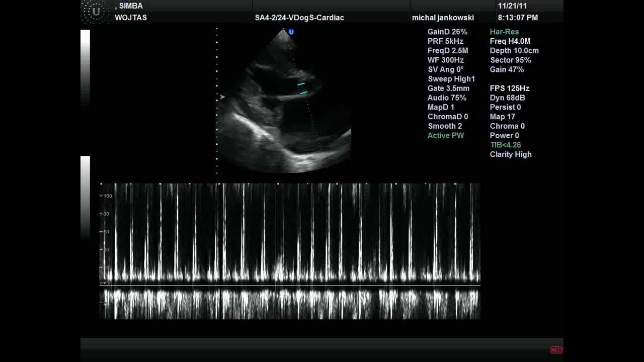Select the Freq H4.0M parameter
The height and width of the screenshot is (362, 644).
[510, 41]
